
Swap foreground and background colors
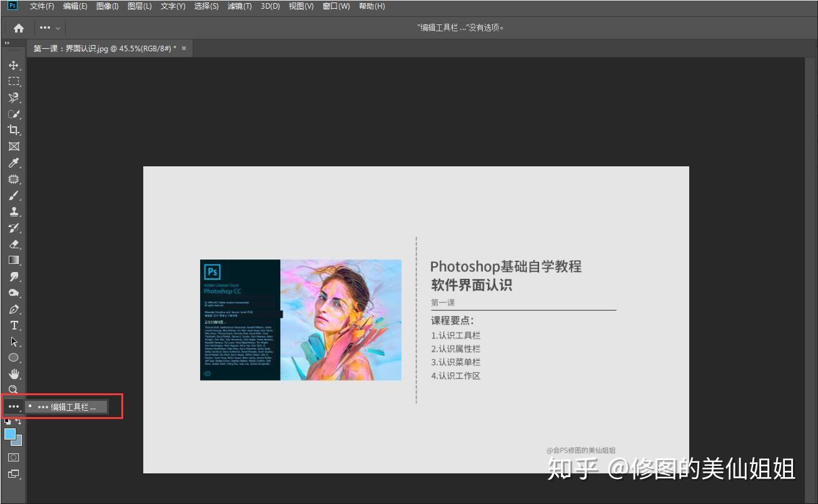tap(19, 421)
